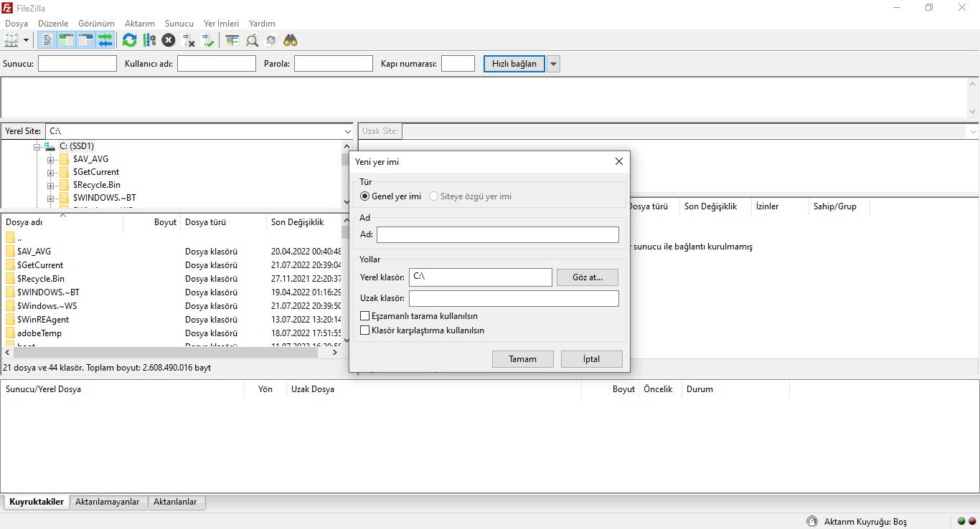The height and width of the screenshot is (529, 980).
Task: Click the transfer queue status icon
Action: 812,521
